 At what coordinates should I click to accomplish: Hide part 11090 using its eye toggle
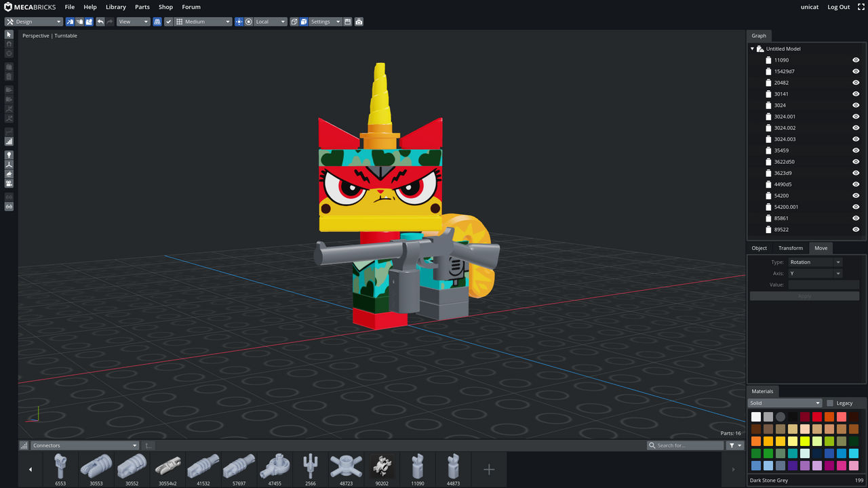(x=856, y=60)
